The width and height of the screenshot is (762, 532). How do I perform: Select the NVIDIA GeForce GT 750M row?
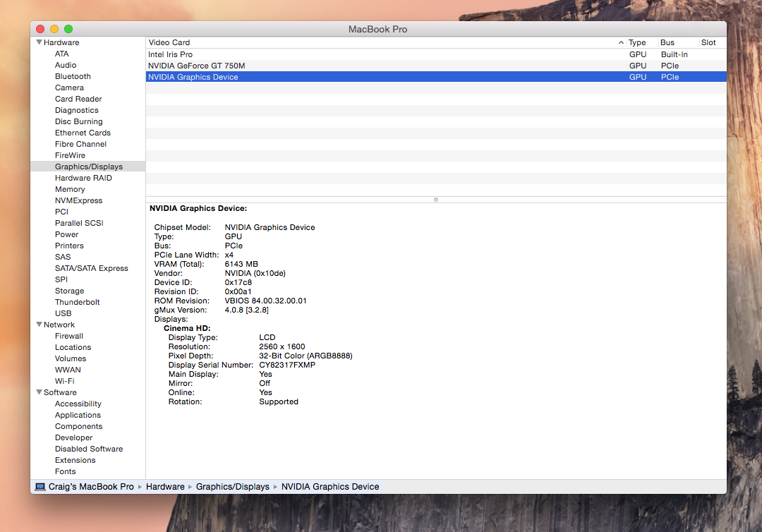click(x=436, y=66)
